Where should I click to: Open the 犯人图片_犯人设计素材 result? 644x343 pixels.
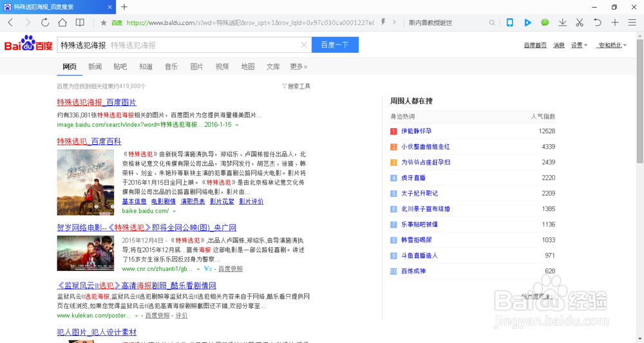[x=97, y=332]
